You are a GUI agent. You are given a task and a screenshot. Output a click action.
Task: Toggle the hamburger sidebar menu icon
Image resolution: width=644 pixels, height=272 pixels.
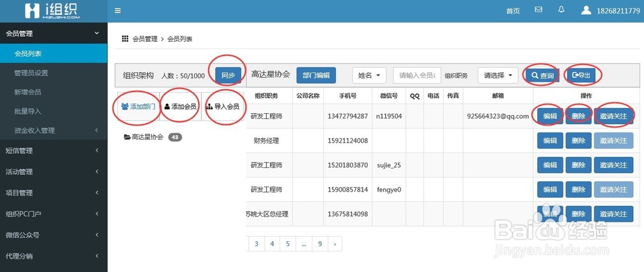pyautogui.click(x=118, y=11)
